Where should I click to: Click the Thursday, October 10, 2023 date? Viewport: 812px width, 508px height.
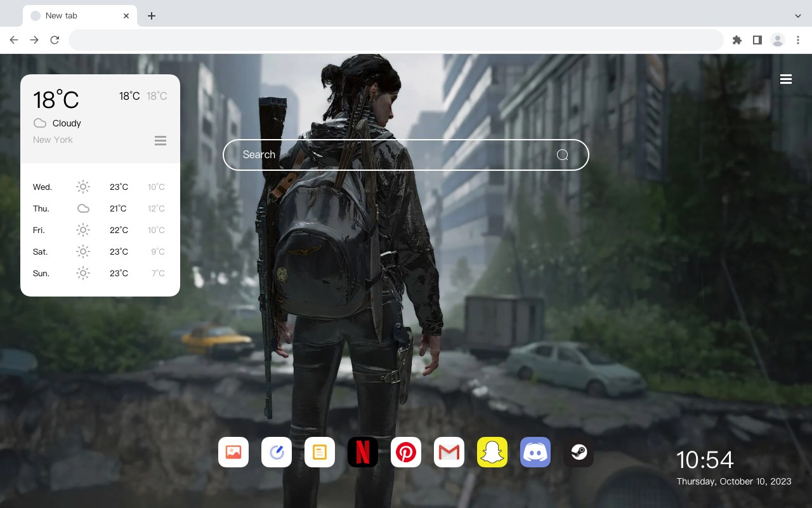coord(734,481)
